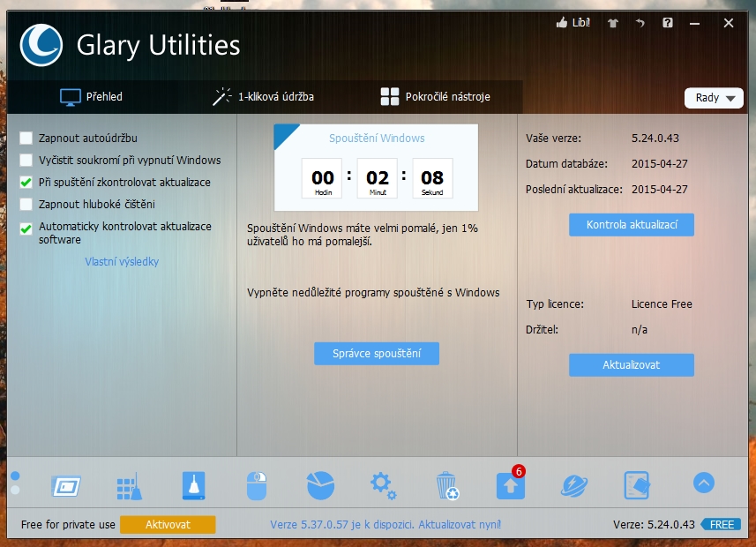The image size is (756, 547).
Task: Click the orange Aktivovat button
Action: [168, 525]
